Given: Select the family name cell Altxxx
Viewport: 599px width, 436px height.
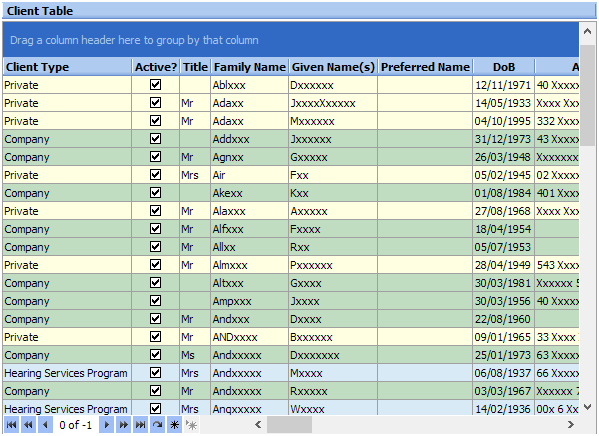Looking at the screenshot, I should [249, 283].
